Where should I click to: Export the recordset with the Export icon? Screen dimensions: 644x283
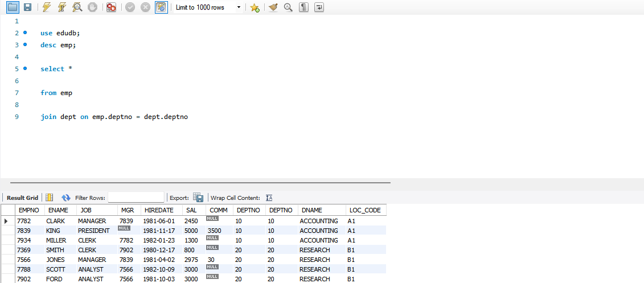pos(198,198)
